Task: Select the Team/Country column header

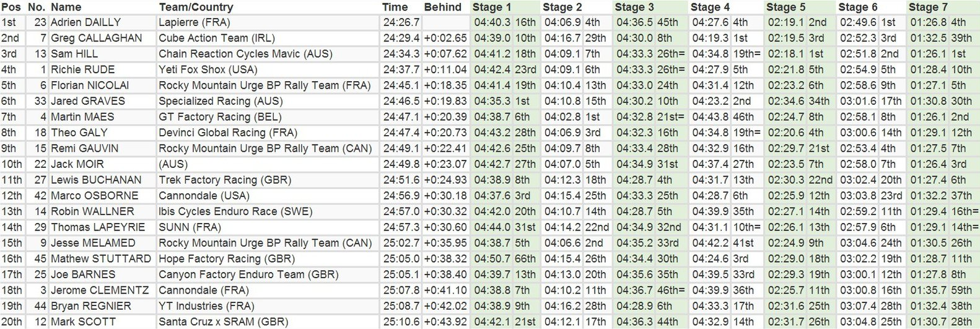Action: (196, 7)
